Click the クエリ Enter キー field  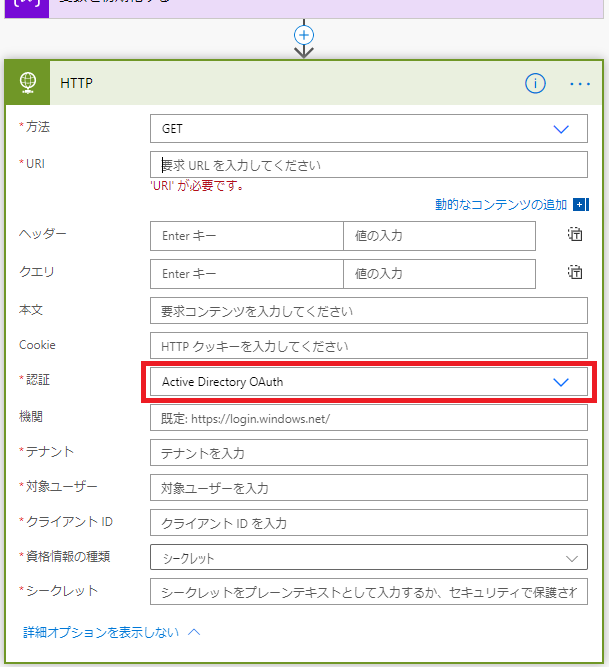(x=247, y=274)
